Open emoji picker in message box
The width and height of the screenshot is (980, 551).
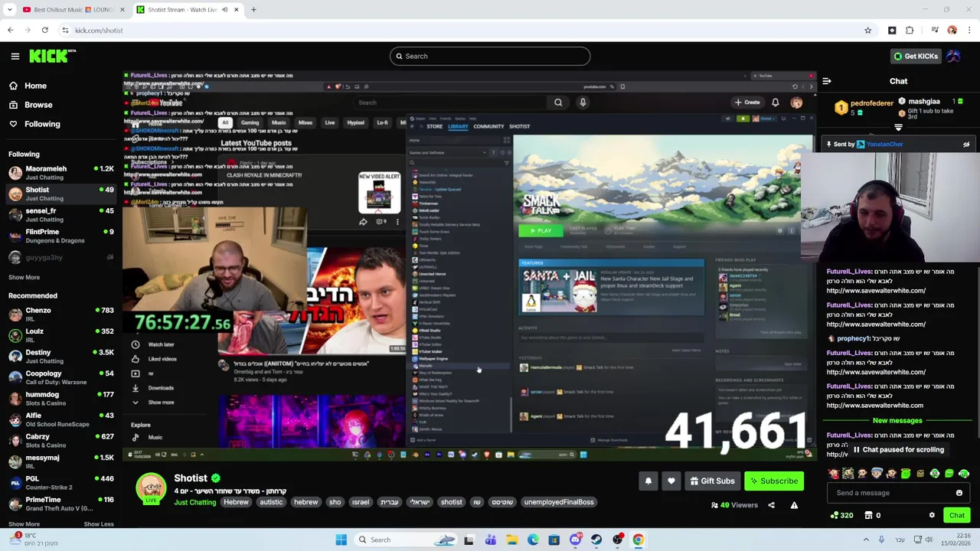click(x=959, y=493)
